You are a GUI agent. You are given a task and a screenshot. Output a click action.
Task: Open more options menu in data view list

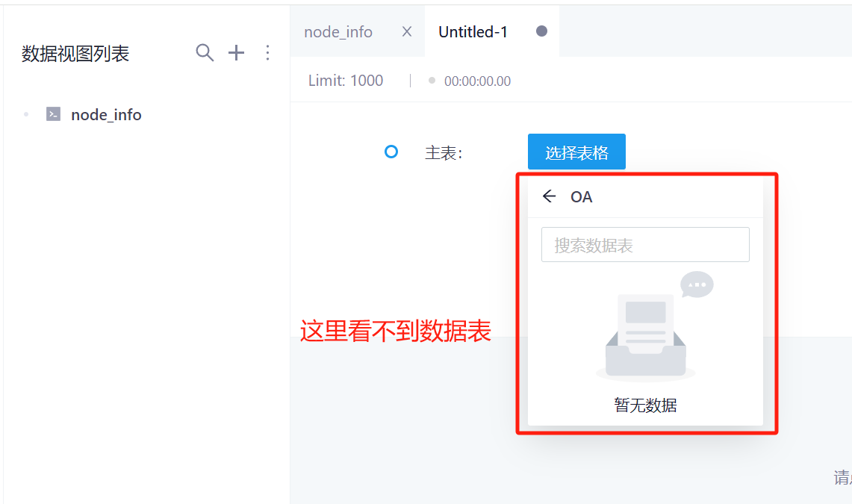[x=267, y=53]
